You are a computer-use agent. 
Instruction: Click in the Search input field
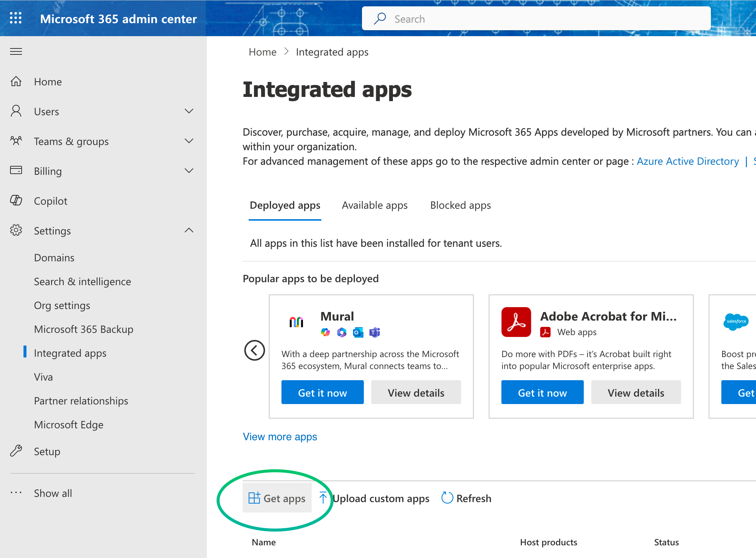[x=536, y=19]
